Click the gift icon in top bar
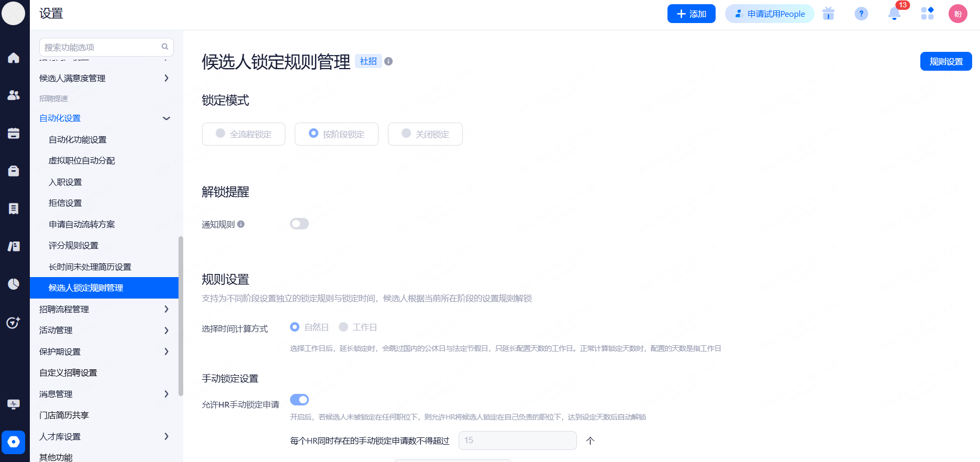Image resolution: width=980 pixels, height=462 pixels. (828, 14)
